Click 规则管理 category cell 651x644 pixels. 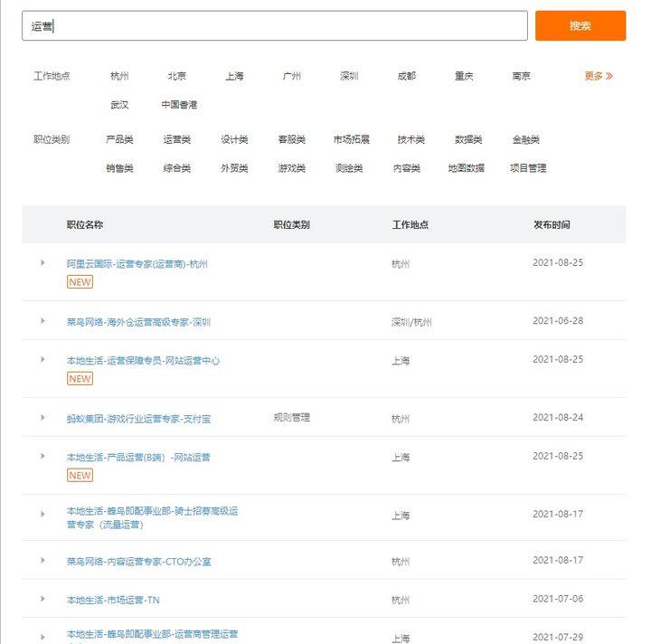tap(291, 418)
